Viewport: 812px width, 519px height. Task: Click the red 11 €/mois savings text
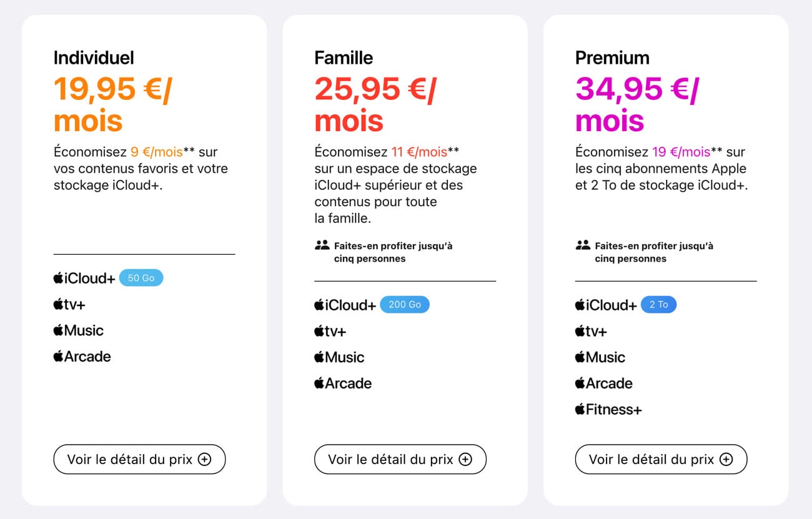pyautogui.click(x=418, y=152)
